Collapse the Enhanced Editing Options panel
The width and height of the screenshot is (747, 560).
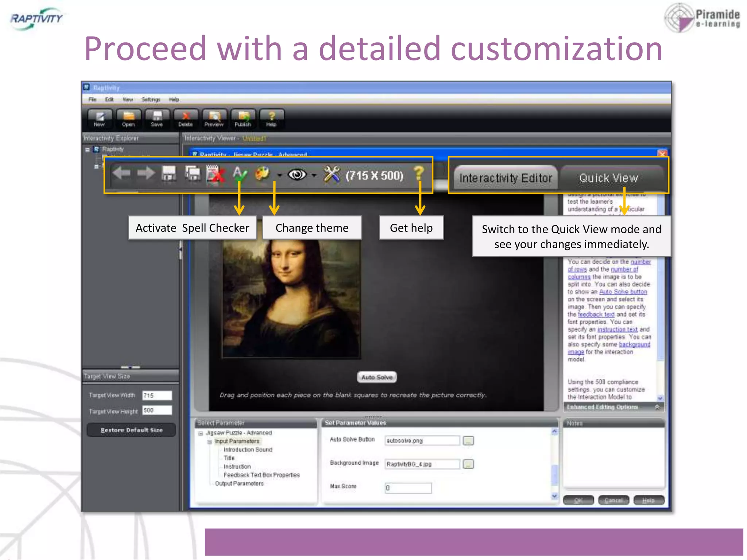click(657, 407)
